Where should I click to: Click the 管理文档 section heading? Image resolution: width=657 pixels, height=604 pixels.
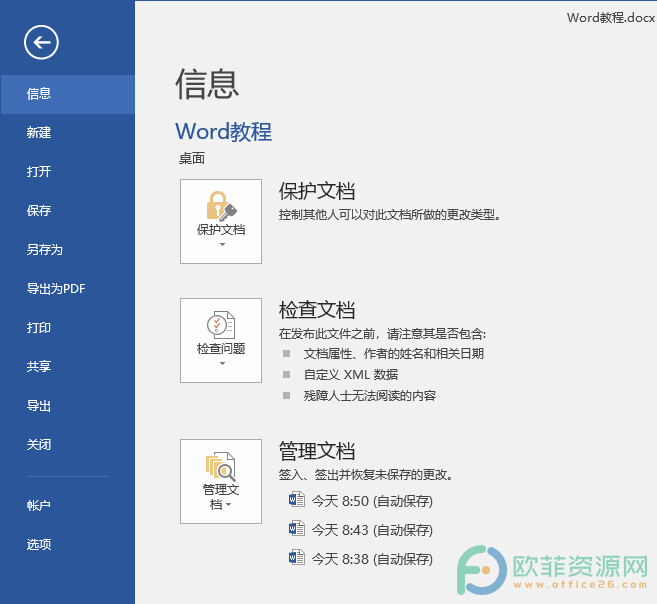point(317,451)
